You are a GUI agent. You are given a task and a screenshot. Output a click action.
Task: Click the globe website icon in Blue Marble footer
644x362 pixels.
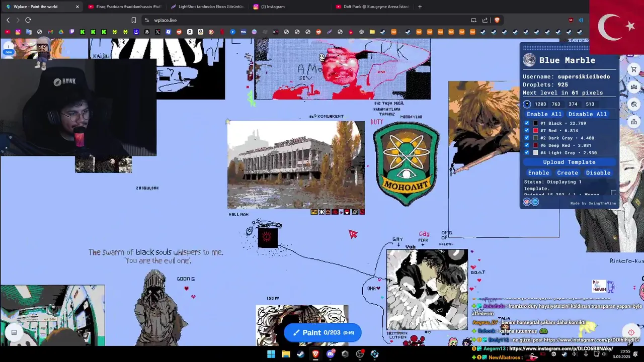coord(535,202)
